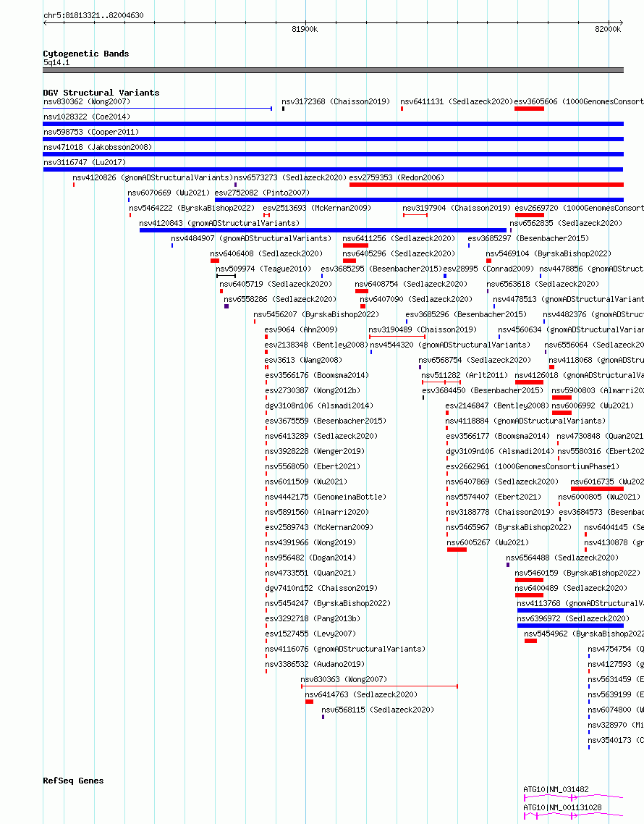The width and height of the screenshot is (644, 824).
Task: Click esv2138348 (Bentley2008) label
Action: point(316,345)
